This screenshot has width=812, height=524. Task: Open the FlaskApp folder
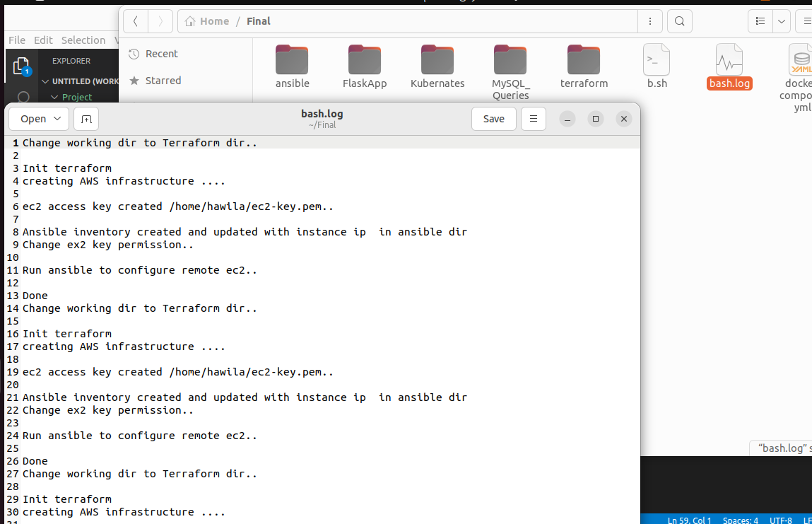click(365, 66)
